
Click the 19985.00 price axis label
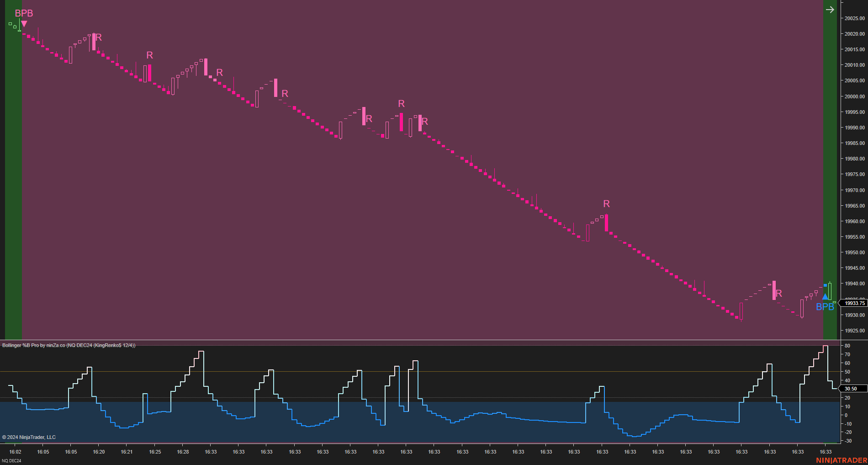tap(854, 143)
